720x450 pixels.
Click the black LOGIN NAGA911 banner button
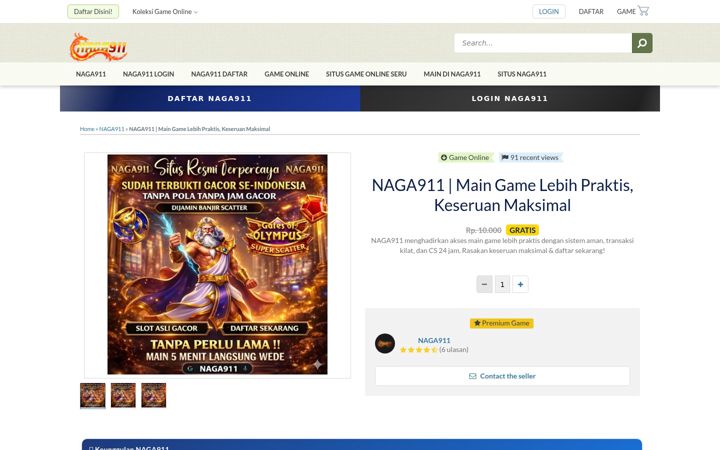pyautogui.click(x=510, y=98)
